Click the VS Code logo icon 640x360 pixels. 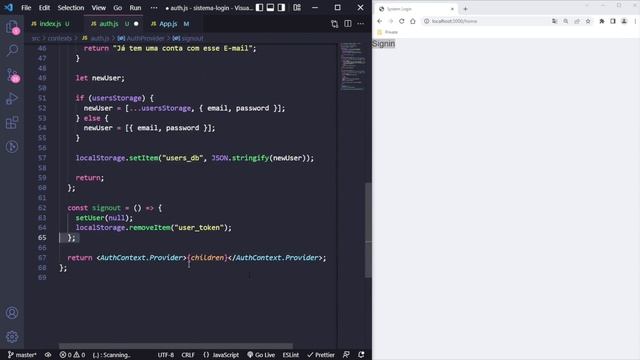click(x=9, y=7)
